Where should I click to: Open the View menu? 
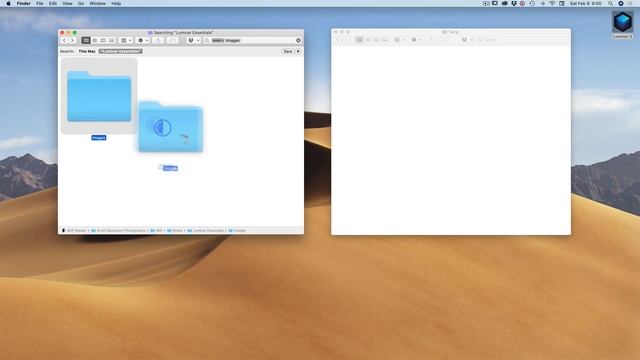pos(67,3)
